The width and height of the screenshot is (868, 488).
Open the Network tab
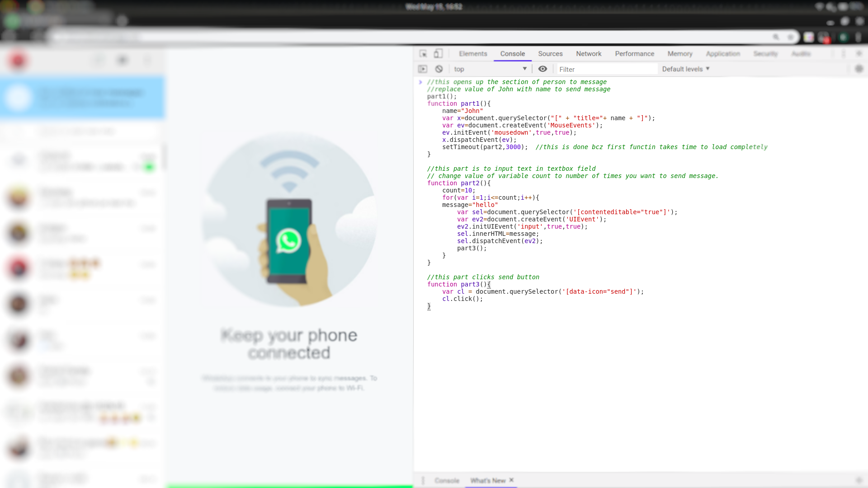click(x=589, y=54)
